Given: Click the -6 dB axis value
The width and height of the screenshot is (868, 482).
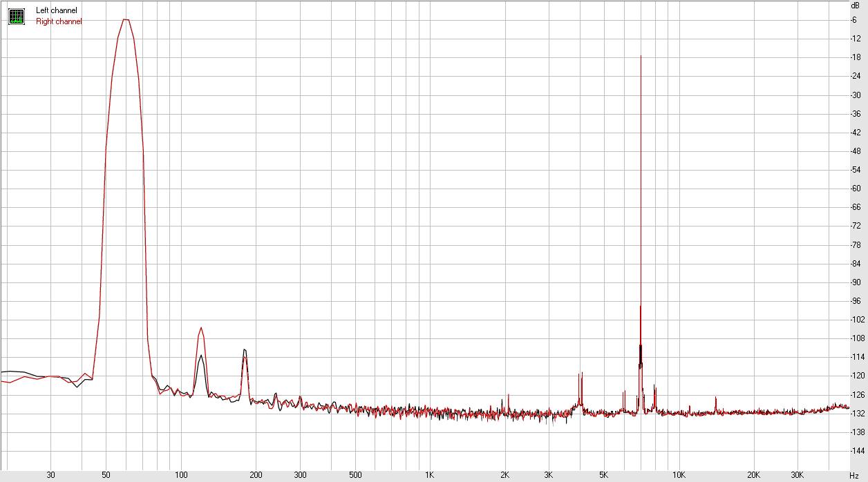Looking at the screenshot, I should click(854, 20).
